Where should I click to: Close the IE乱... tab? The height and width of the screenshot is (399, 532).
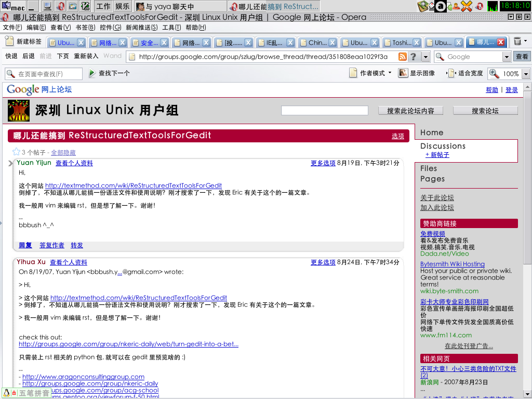[290, 43]
